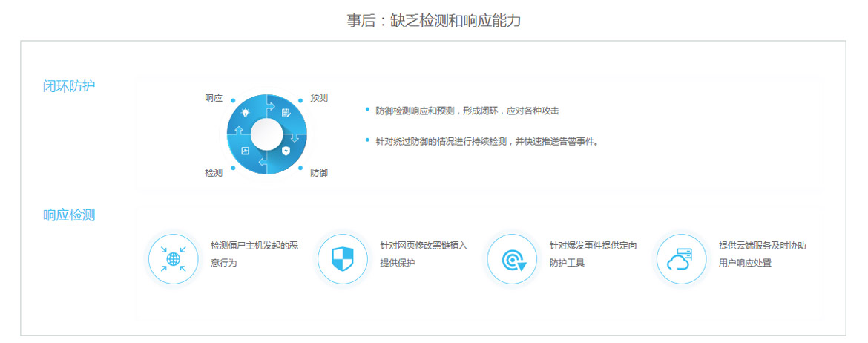Click the shield icon for webpage tamper protection
Screen dimensions: 868x343
[x=342, y=259]
